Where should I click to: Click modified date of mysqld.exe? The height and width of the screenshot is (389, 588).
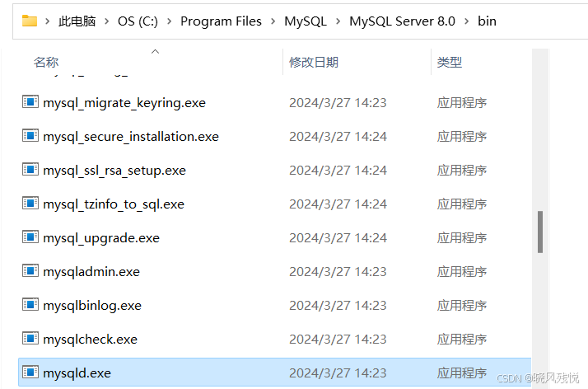[x=338, y=373]
